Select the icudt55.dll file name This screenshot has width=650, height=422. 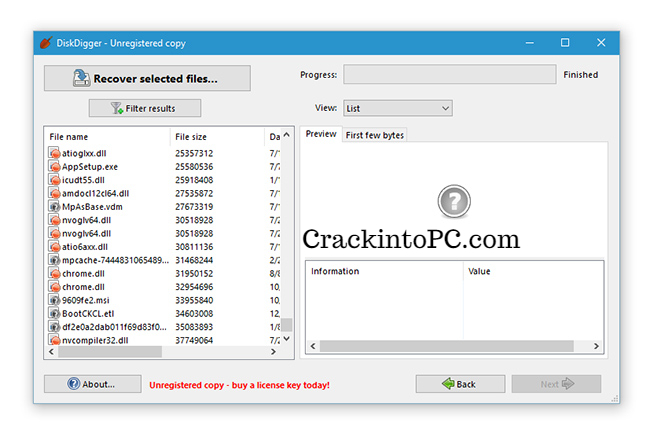83,180
